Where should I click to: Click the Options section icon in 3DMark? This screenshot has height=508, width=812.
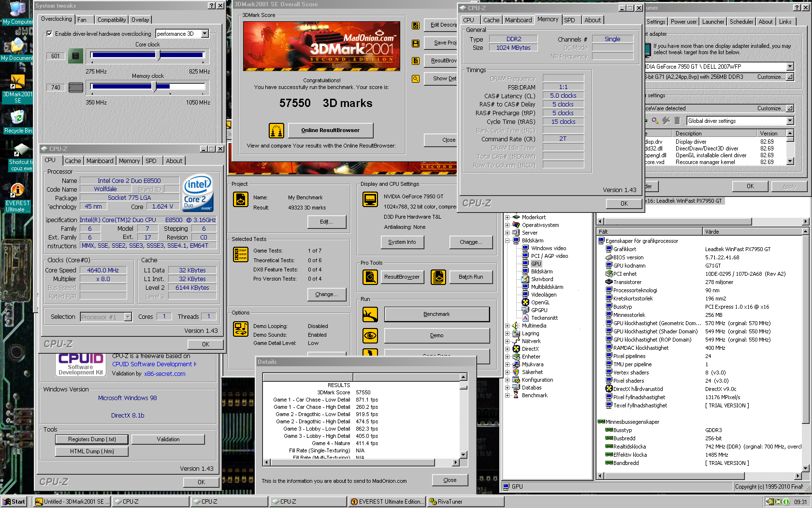pos(241,329)
